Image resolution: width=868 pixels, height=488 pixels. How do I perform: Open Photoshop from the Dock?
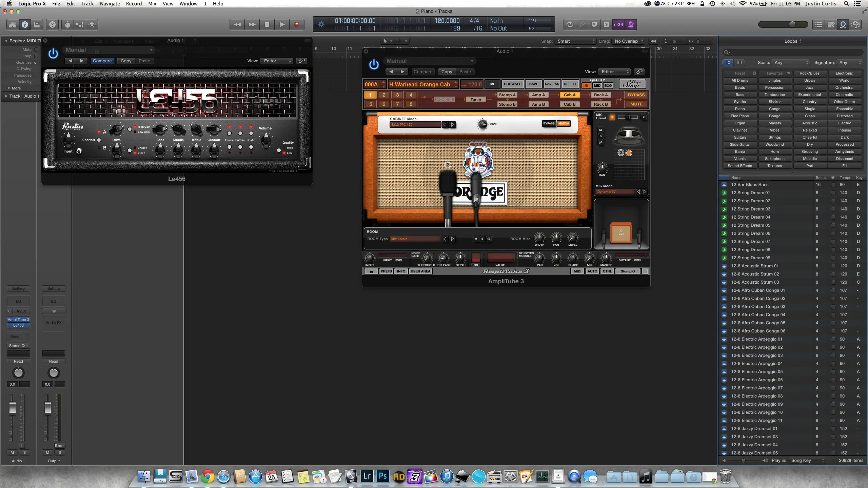click(383, 476)
